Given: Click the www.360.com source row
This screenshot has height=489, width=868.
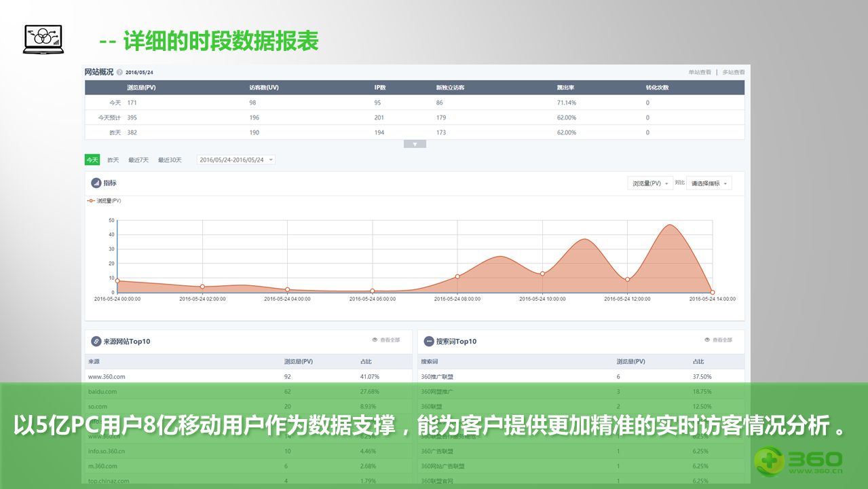Looking at the screenshot, I should (107, 376).
